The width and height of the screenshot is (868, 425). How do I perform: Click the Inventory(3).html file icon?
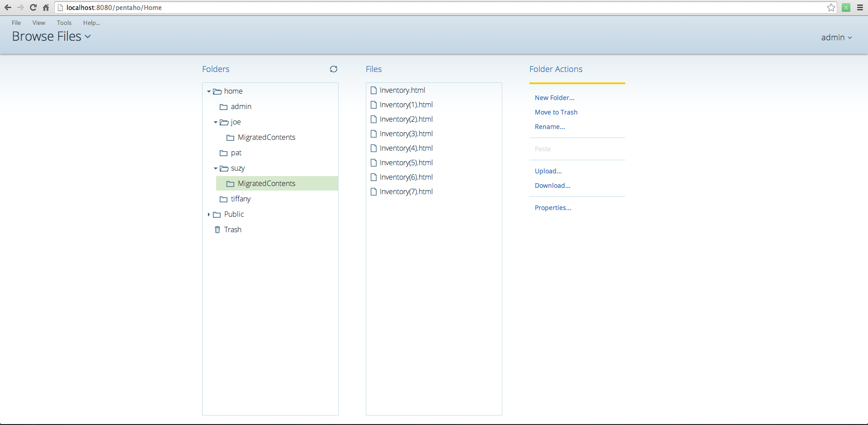point(373,134)
